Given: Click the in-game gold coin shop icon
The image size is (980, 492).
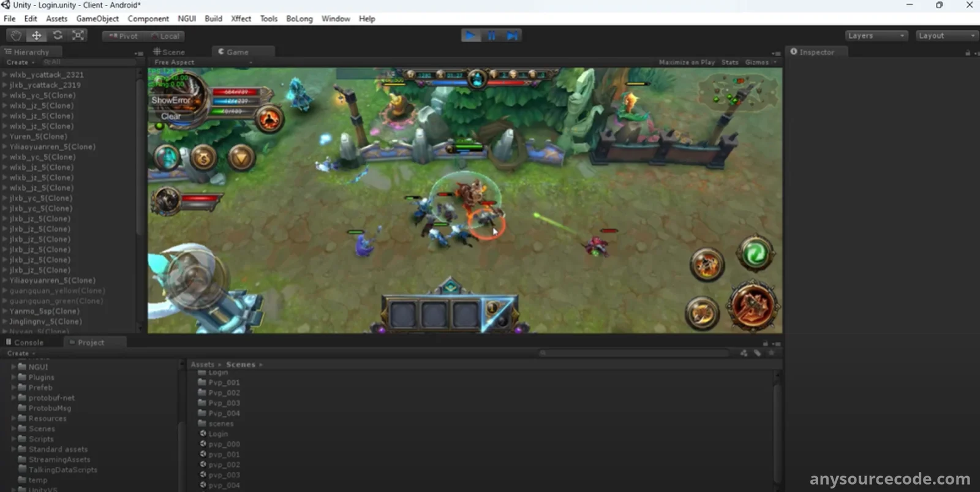Looking at the screenshot, I should click(x=203, y=159).
